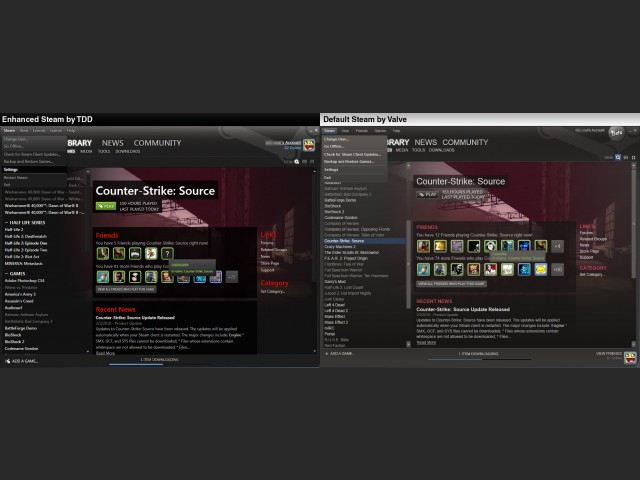Open Downloads sub-tab in Enhanced Steam
Viewport: 640px width, 480px height.
[x=128, y=151]
